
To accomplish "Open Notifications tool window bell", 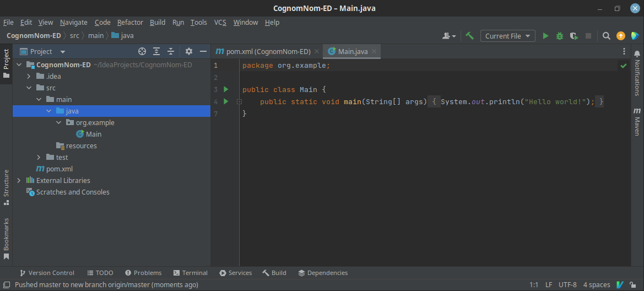I will pyautogui.click(x=637, y=73).
